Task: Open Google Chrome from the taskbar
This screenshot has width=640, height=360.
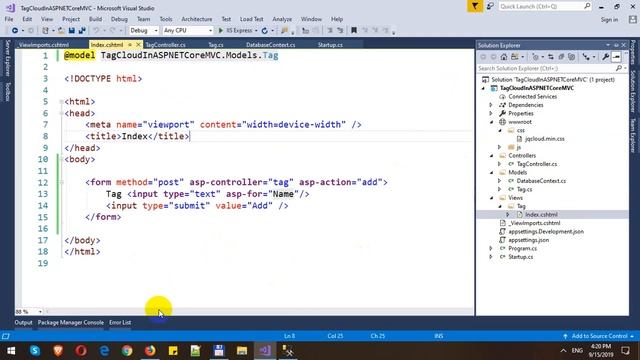Action: (x=127, y=351)
